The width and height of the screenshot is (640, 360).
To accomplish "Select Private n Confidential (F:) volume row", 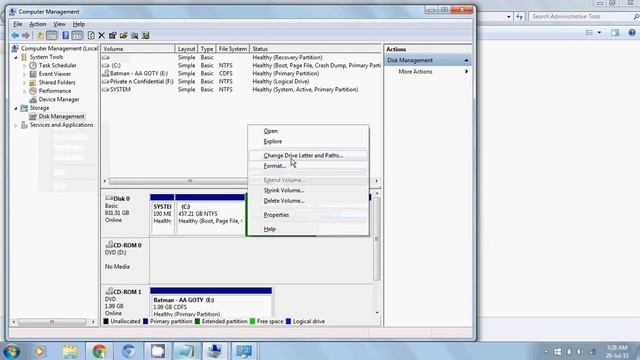I will 241,82.
